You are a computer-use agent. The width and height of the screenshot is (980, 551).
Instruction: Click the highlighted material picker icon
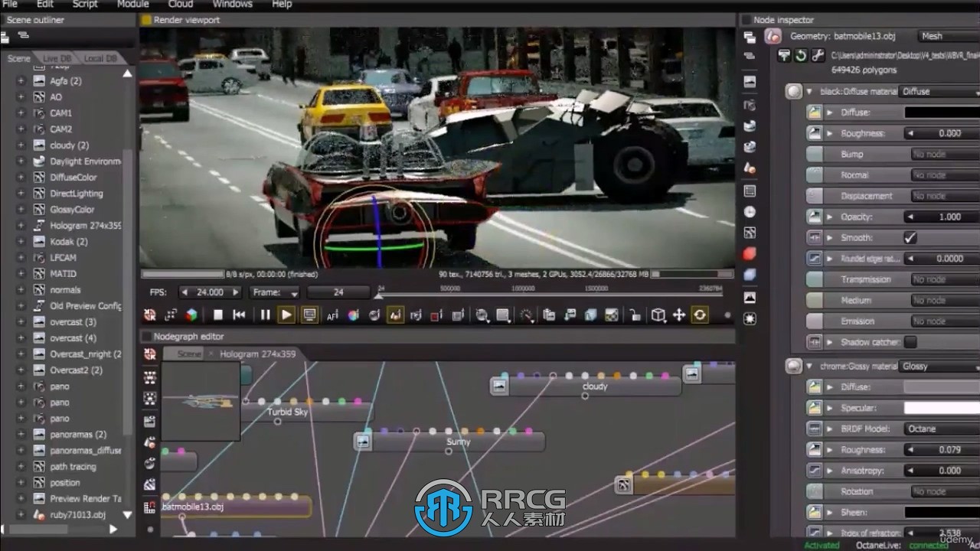point(395,315)
